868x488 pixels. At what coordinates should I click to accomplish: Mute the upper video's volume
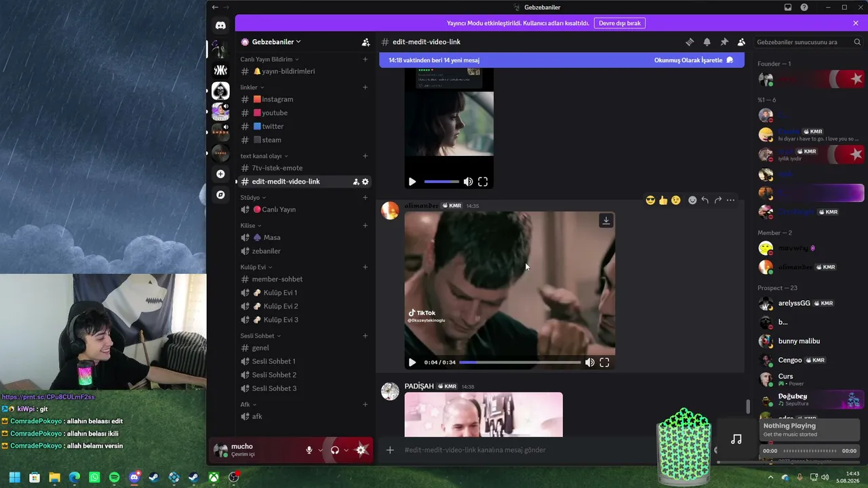pyautogui.click(x=468, y=182)
